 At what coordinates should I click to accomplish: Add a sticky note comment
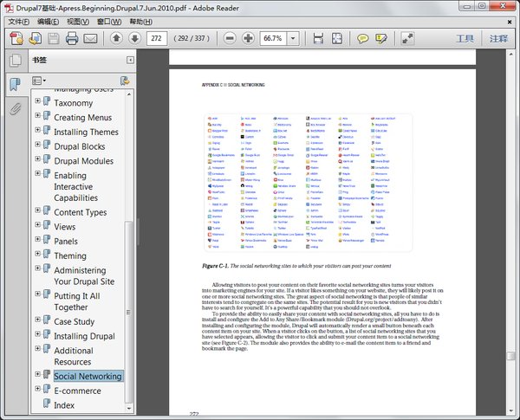click(363, 39)
